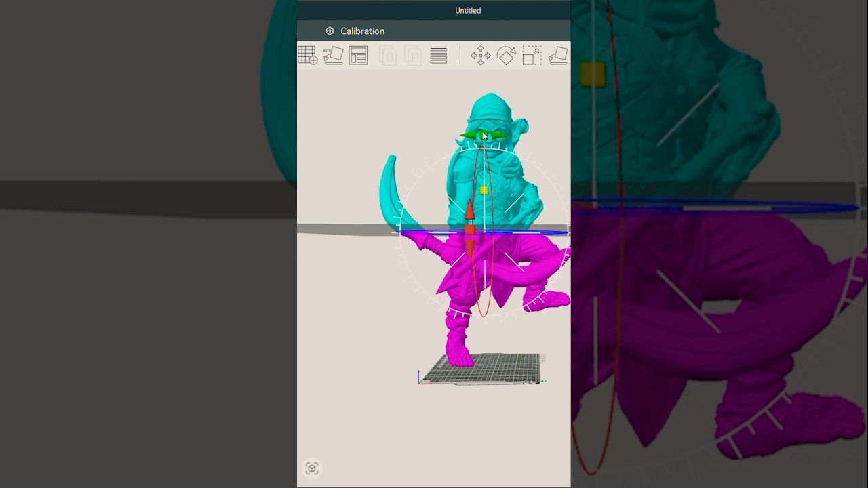This screenshot has width=868, height=488.
Task: Select the Move tool with four arrows
Action: coord(481,56)
